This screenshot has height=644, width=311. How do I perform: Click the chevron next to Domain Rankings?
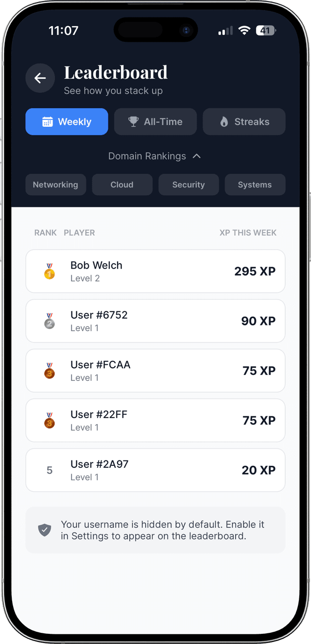point(196,156)
